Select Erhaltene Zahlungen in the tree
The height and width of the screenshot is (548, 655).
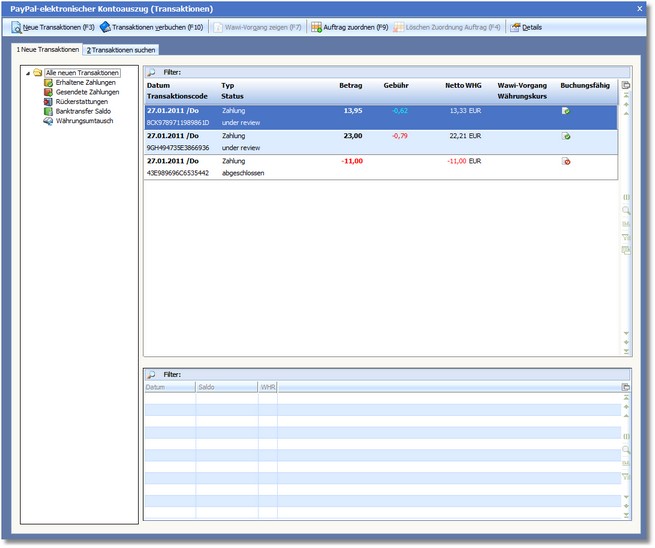tap(85, 82)
